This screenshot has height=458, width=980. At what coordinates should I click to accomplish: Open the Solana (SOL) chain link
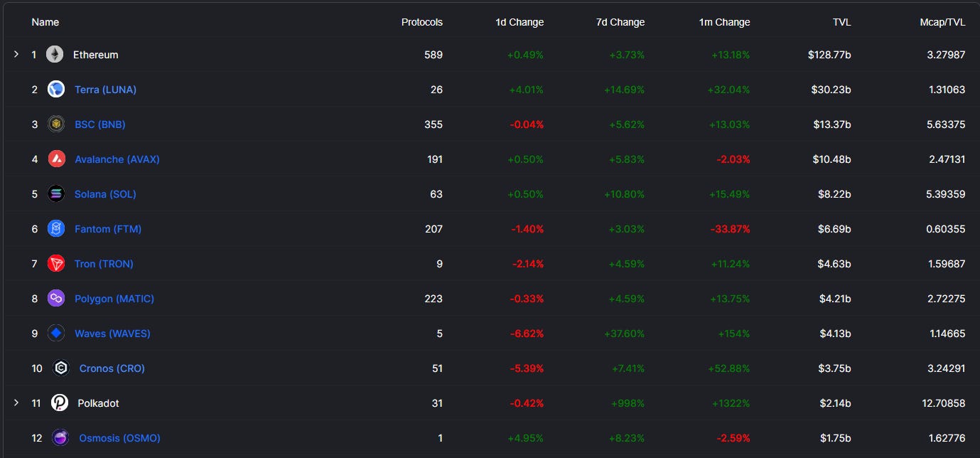pos(105,194)
